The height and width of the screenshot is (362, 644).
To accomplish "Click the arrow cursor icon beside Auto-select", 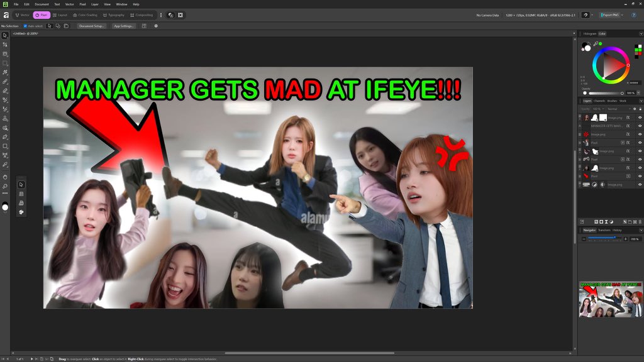I will point(49,26).
